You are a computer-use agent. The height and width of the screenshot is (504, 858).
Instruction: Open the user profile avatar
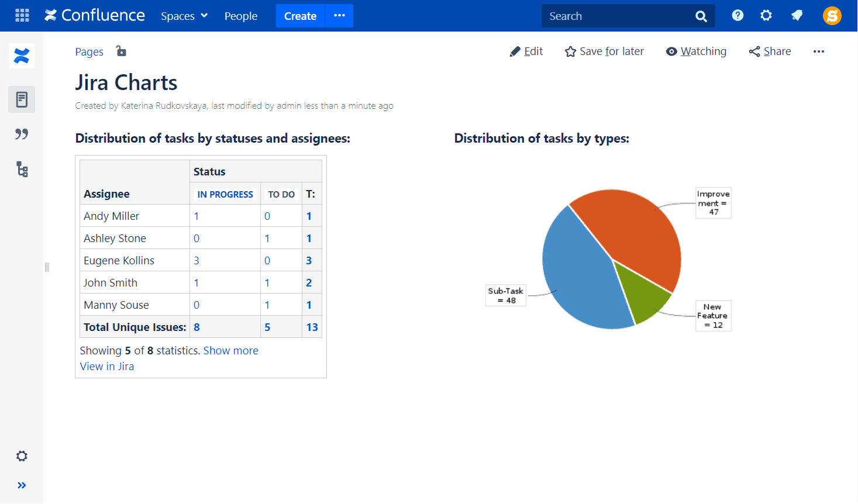point(832,16)
